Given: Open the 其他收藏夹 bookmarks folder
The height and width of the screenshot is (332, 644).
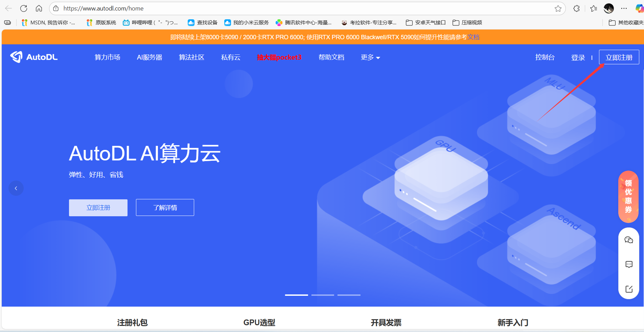Looking at the screenshot, I should coord(626,23).
